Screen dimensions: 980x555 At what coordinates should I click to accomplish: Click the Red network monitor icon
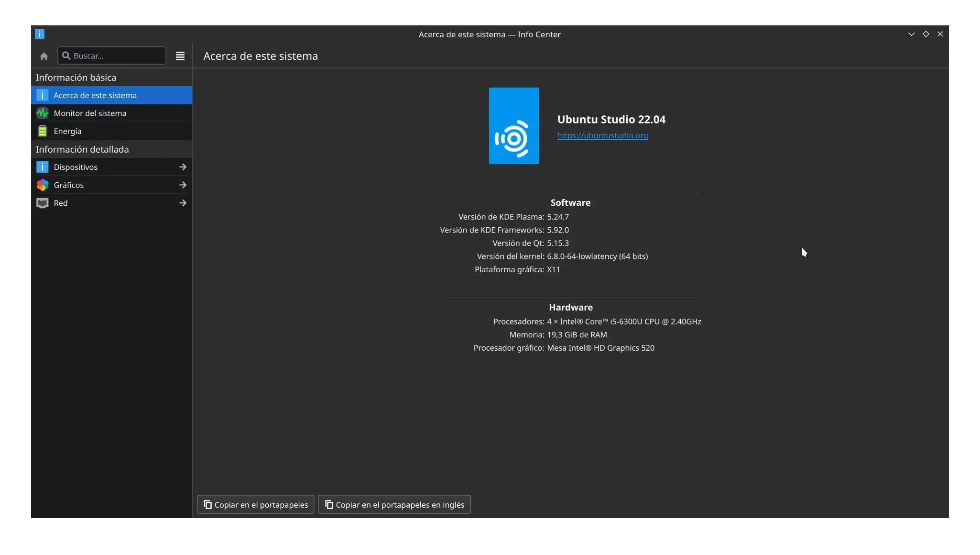click(43, 203)
